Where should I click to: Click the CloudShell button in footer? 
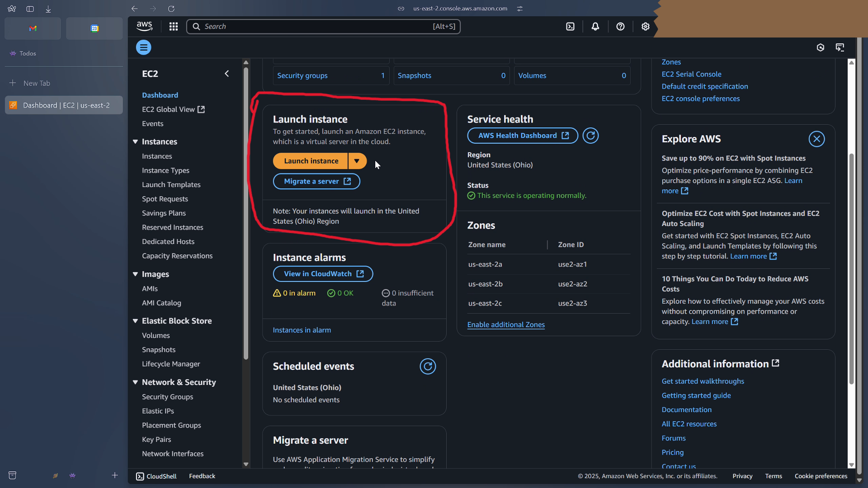156,476
